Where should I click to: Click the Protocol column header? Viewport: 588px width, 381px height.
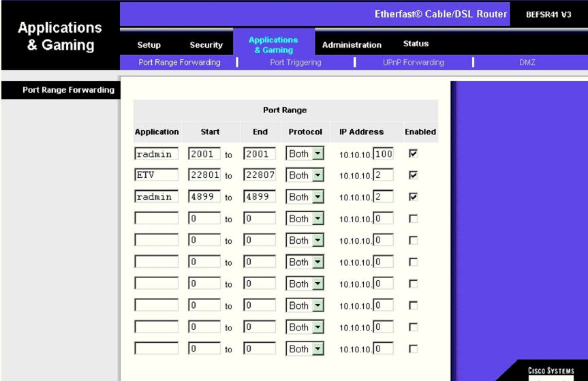click(x=305, y=132)
